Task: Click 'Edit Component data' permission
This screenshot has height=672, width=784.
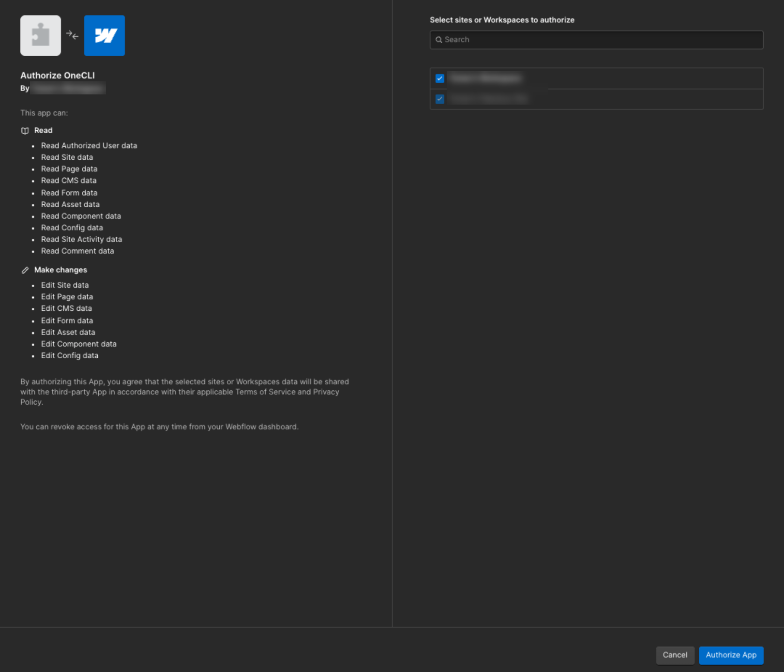Action: pyautogui.click(x=79, y=344)
